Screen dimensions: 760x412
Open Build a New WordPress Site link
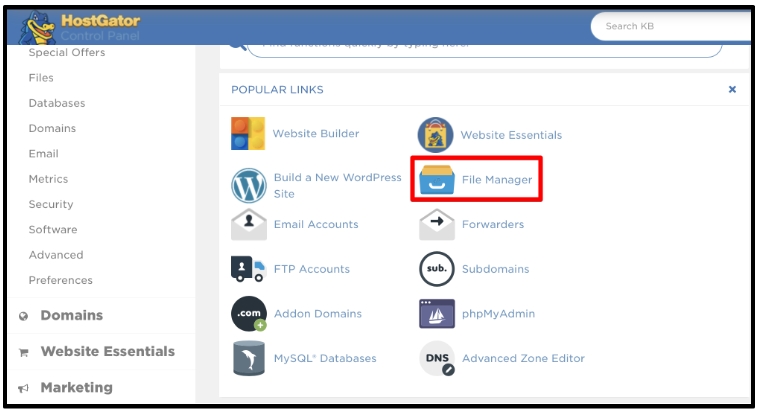337,186
